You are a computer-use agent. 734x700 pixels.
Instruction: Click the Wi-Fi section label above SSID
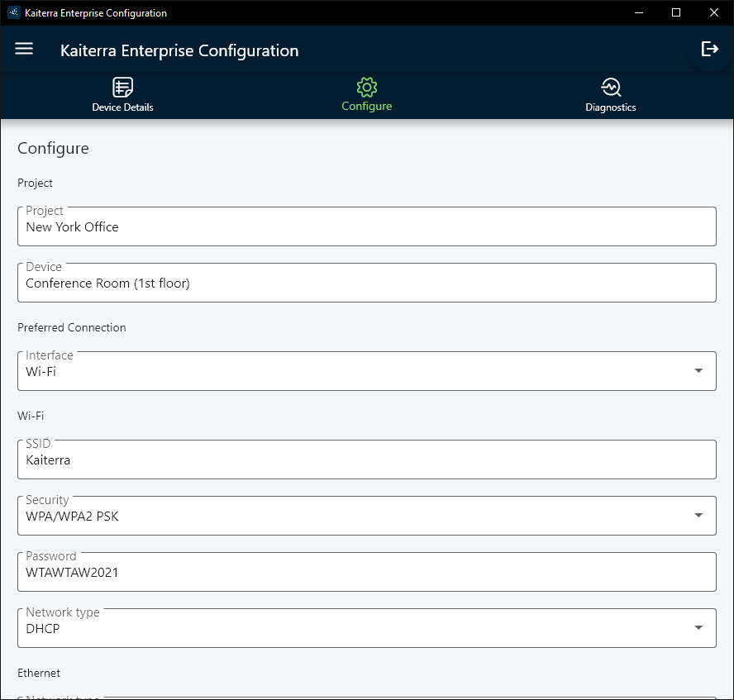[31, 416]
